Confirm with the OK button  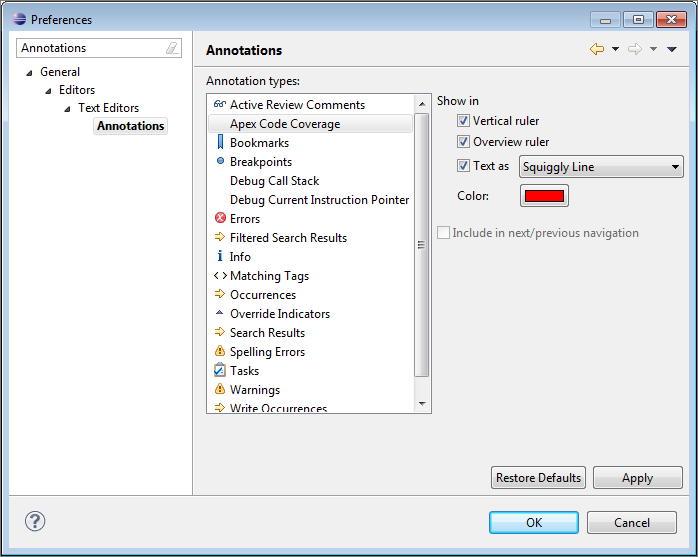pos(534,522)
